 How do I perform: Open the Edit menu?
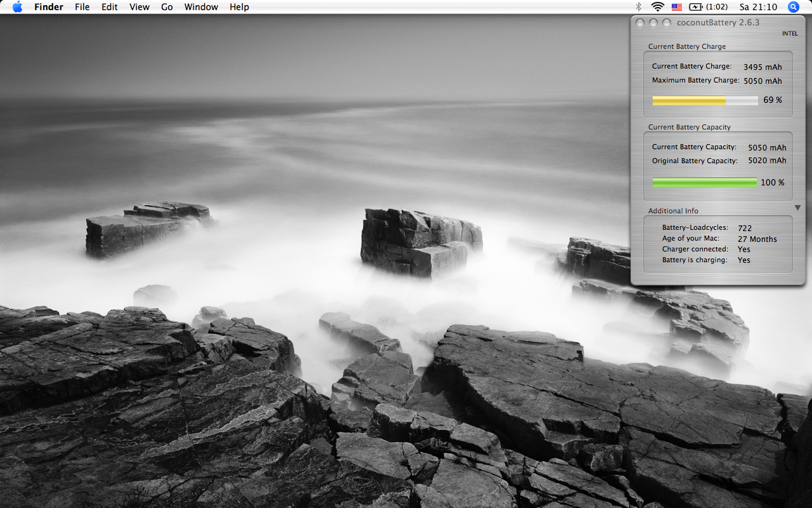110,7
